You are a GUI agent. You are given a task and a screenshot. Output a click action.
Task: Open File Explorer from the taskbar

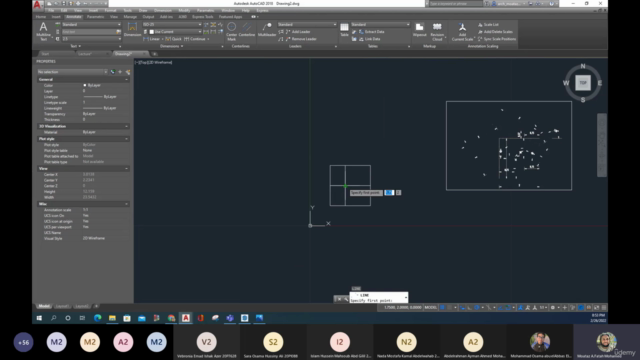click(112, 318)
